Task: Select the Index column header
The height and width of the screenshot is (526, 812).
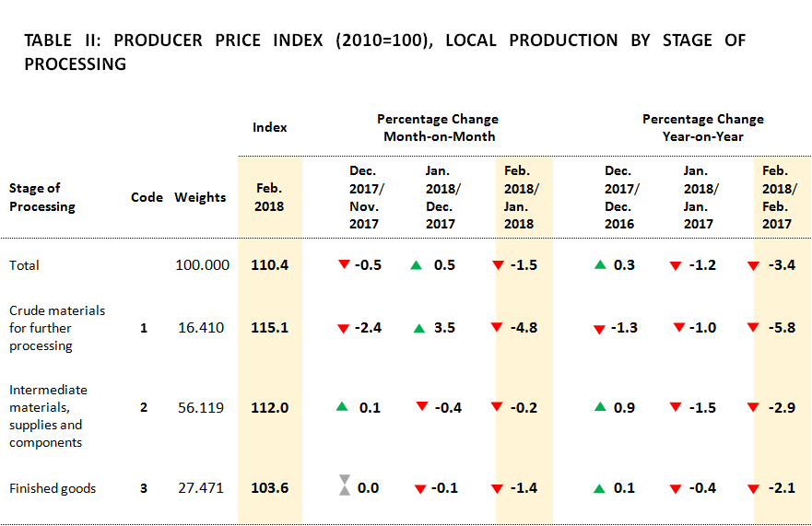Action: click(x=269, y=127)
